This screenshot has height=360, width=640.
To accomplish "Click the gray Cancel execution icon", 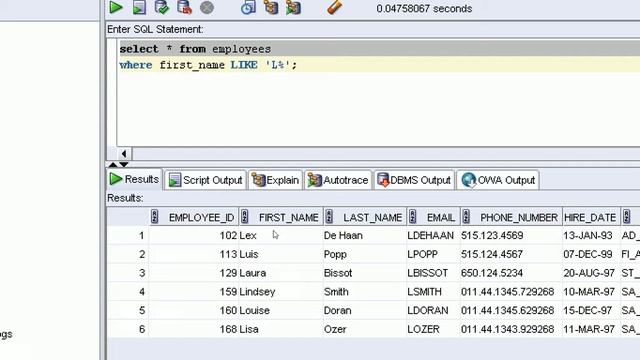I will (x=207, y=7).
